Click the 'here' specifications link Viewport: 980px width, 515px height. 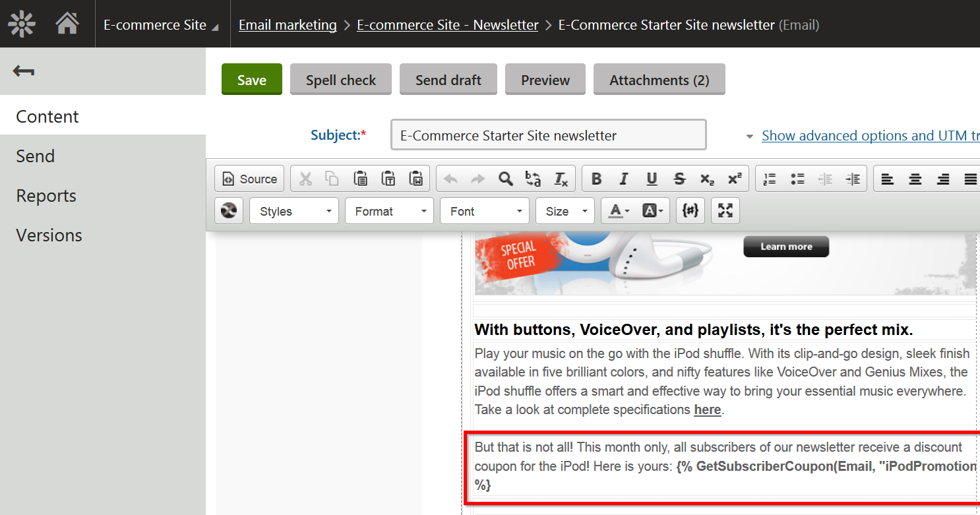tap(707, 409)
